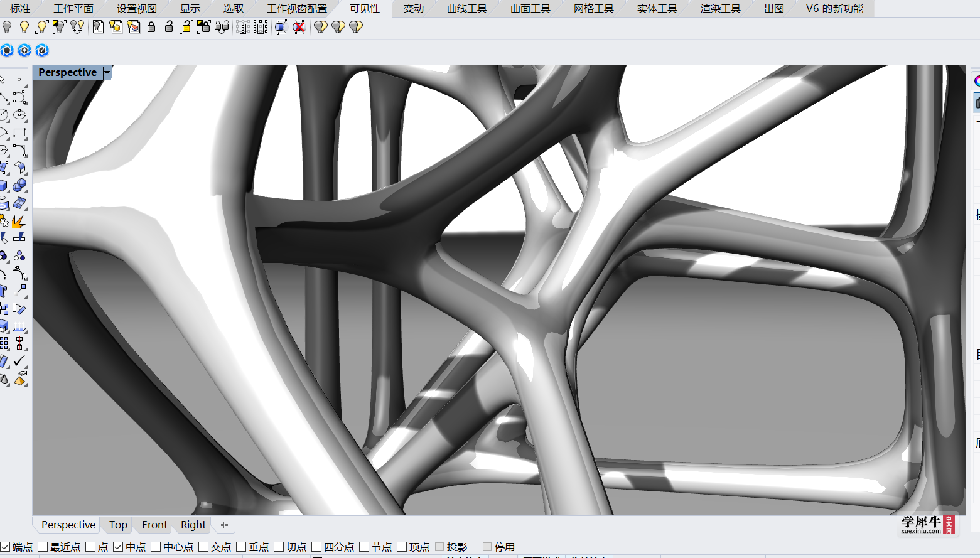Click the Show objects yellow bulb icon
The width and height of the screenshot is (980, 558).
(x=24, y=27)
